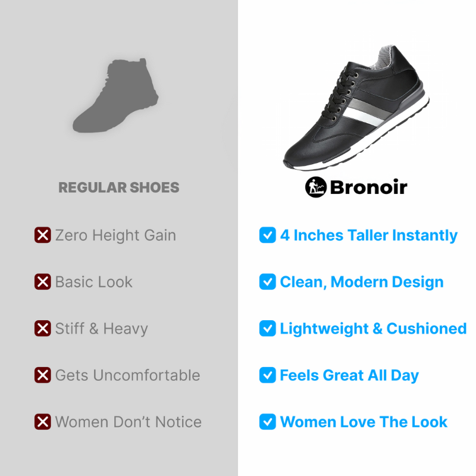Click the red X next to Basic Look
This screenshot has width=476, height=476.
[42, 281]
